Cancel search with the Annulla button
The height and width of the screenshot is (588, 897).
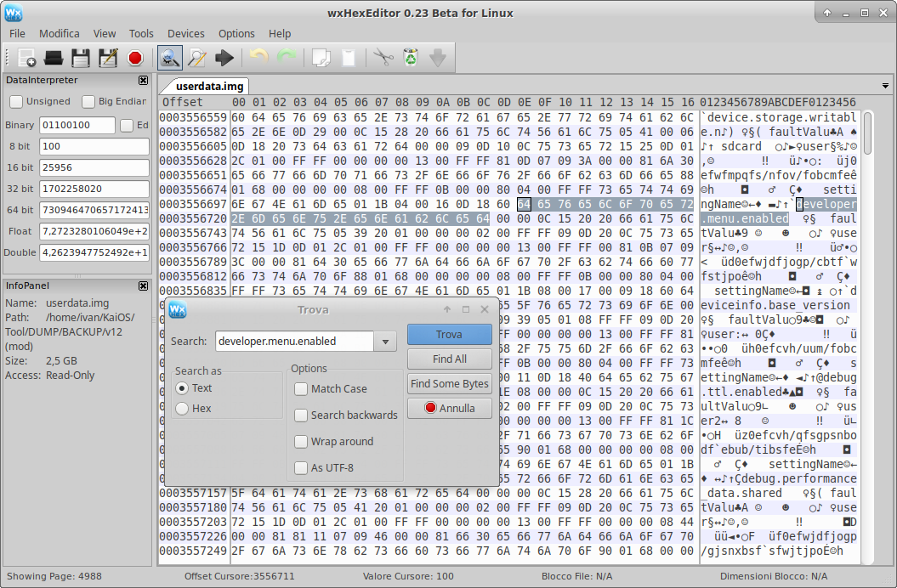click(450, 409)
